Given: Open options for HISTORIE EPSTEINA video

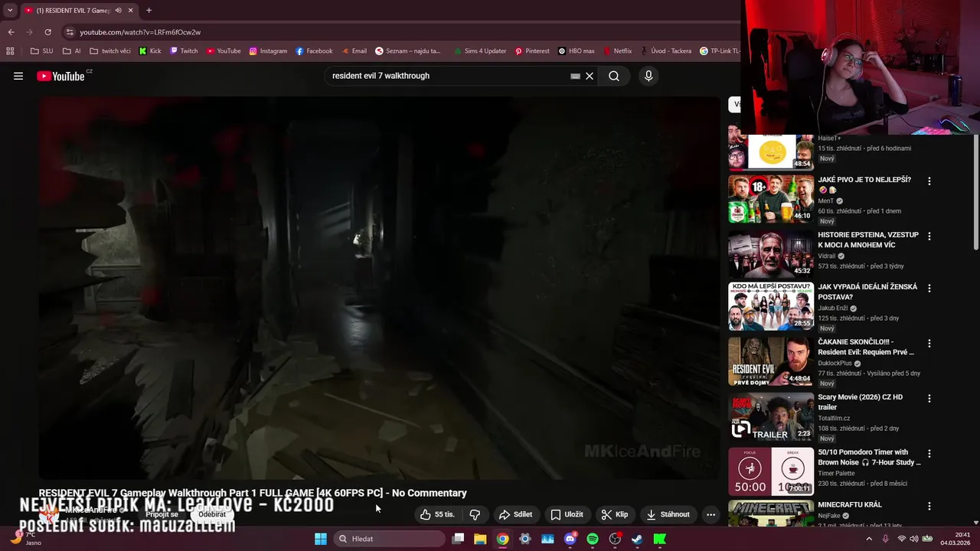Looking at the screenshot, I should click(x=929, y=236).
